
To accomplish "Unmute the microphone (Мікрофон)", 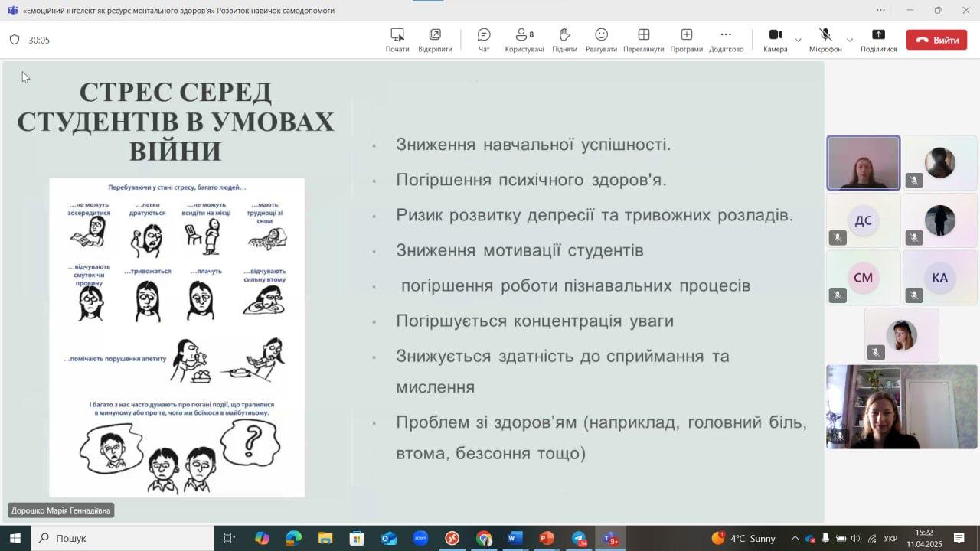I will [825, 40].
